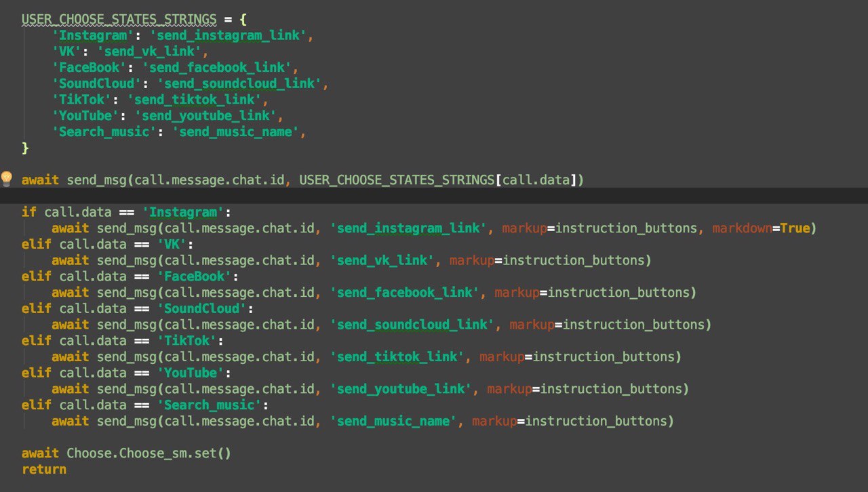Click the 'SoundCloud' dictionary key
Viewport: 868px width, 492px height.
(x=97, y=83)
